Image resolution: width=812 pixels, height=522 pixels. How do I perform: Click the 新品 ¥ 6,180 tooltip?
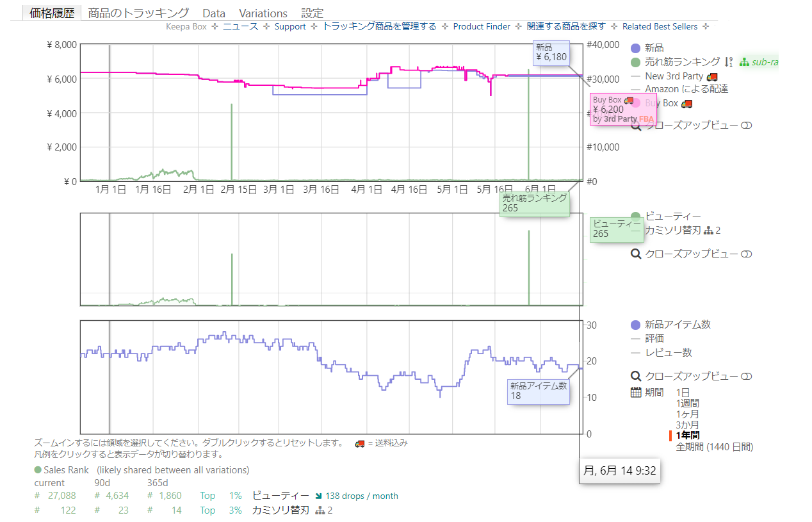(551, 53)
